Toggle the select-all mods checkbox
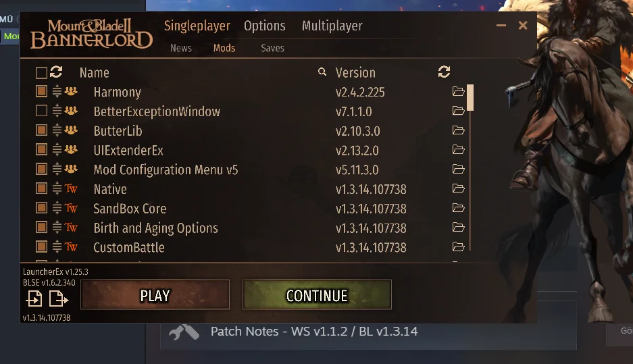 coord(41,73)
